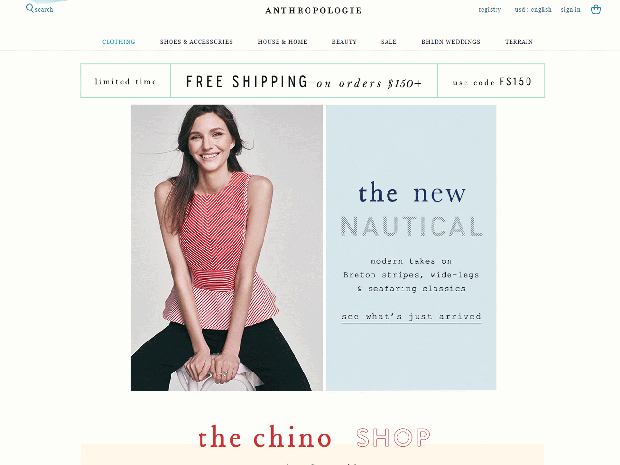Open the Clothing menu
620x465 pixels.
tap(119, 42)
